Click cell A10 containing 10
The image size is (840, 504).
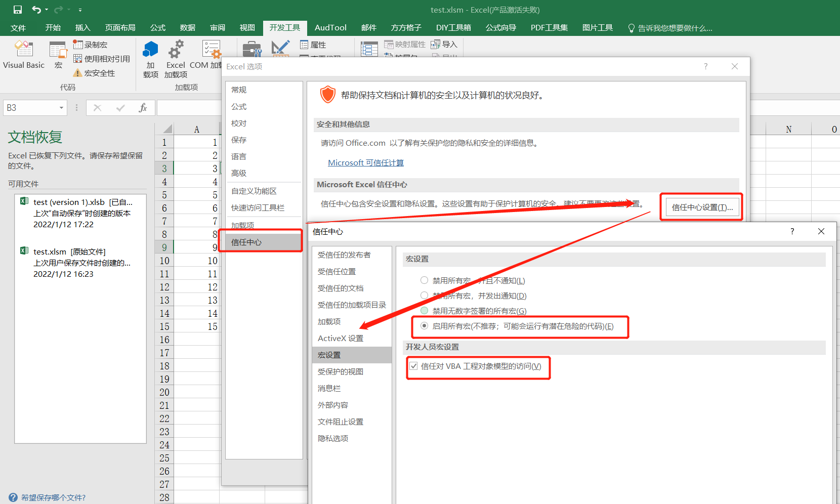pos(197,261)
